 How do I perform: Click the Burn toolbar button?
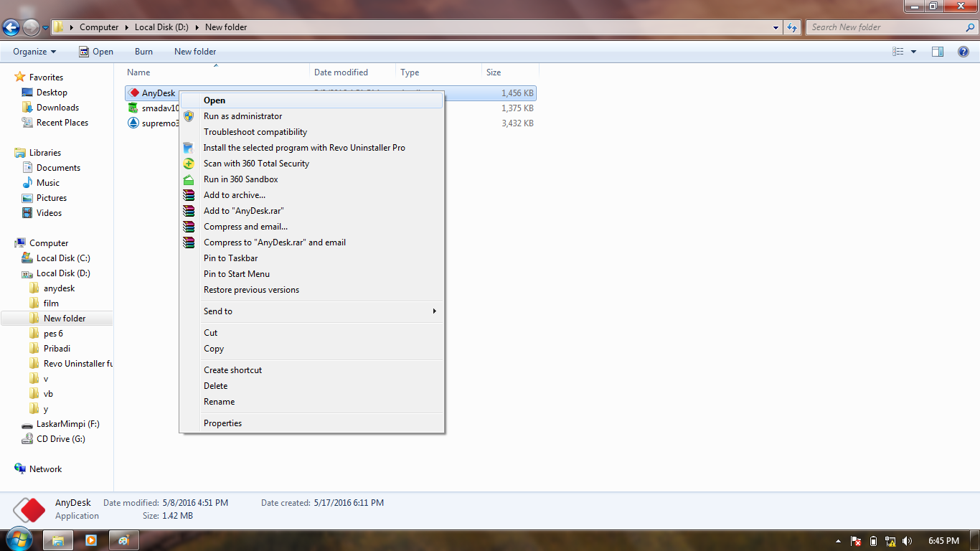pyautogui.click(x=143, y=52)
